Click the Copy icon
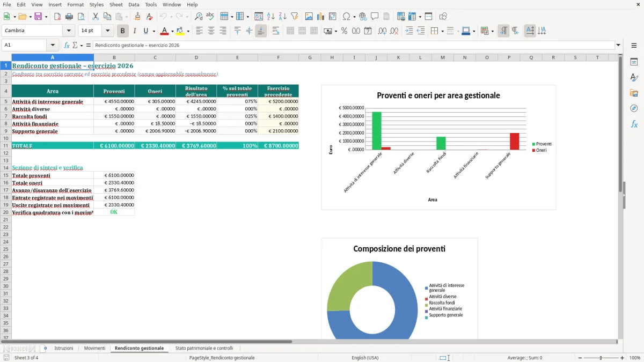This screenshot has width=644, height=362. pos(107,17)
